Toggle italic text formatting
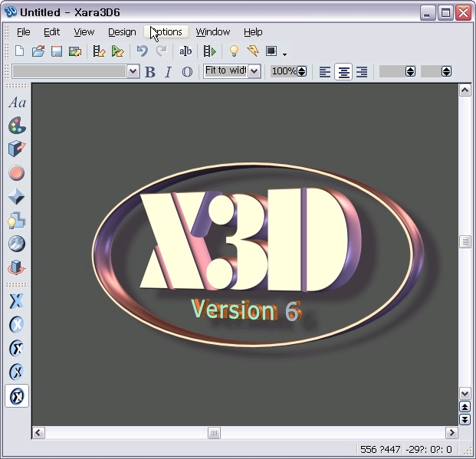Image resolution: width=476 pixels, height=459 pixels. (x=168, y=72)
